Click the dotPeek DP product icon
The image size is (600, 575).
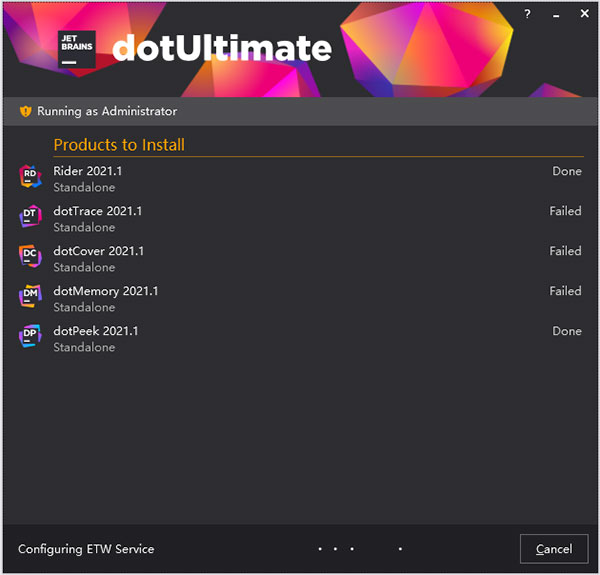tap(30, 336)
